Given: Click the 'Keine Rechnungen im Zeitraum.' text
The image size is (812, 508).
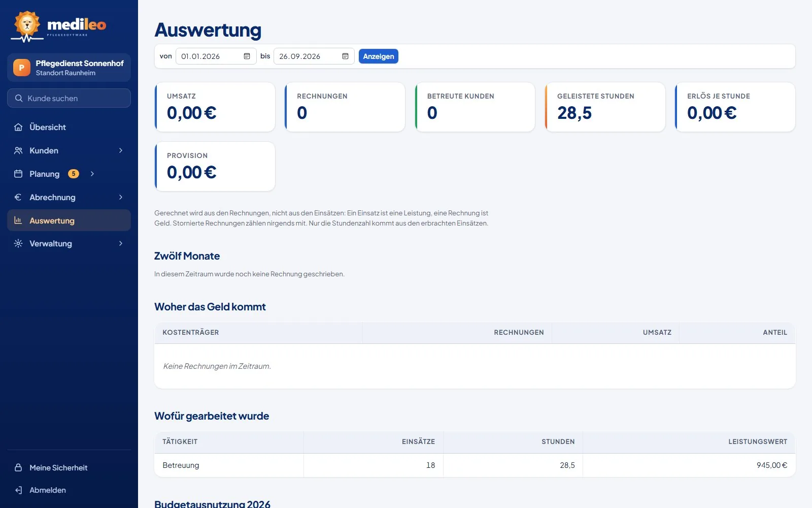Looking at the screenshot, I should pyautogui.click(x=217, y=366).
